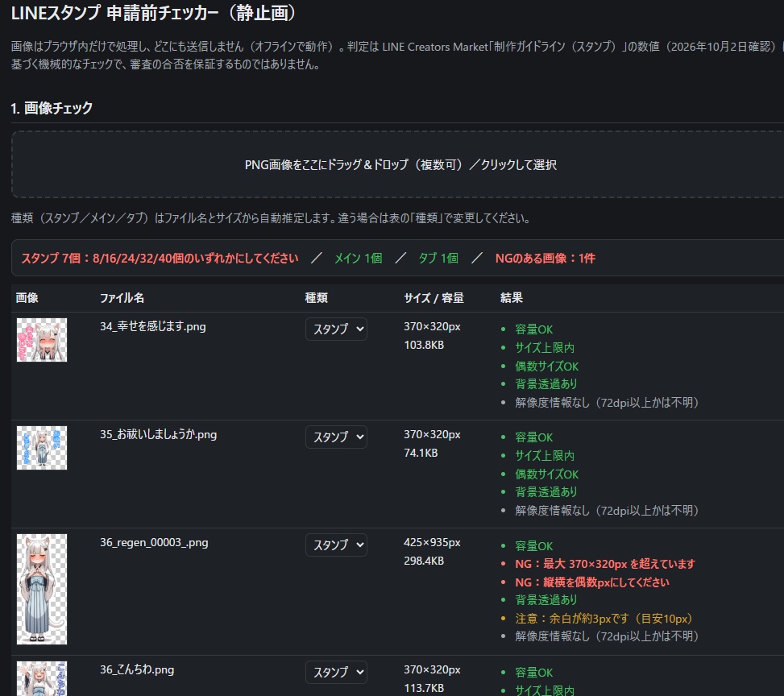
Task: Click the 結果 column header
Action: [512, 298]
